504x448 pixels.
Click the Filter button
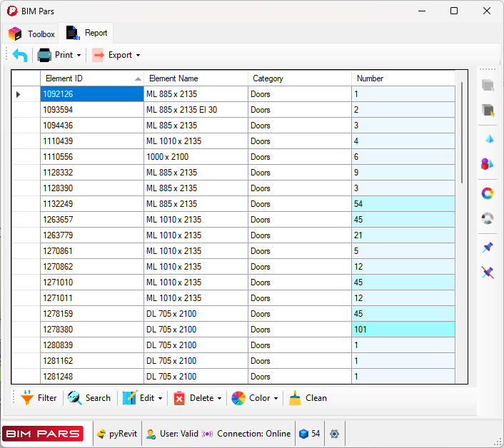[39, 398]
